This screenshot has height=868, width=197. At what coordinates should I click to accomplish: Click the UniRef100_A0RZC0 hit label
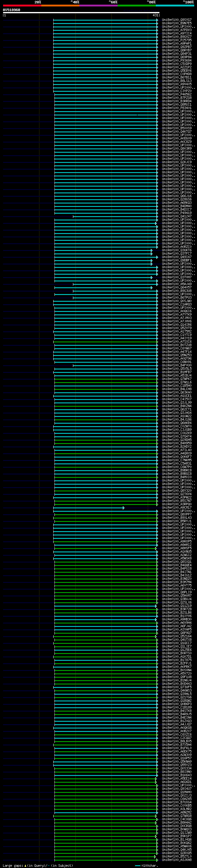click(177, 247)
